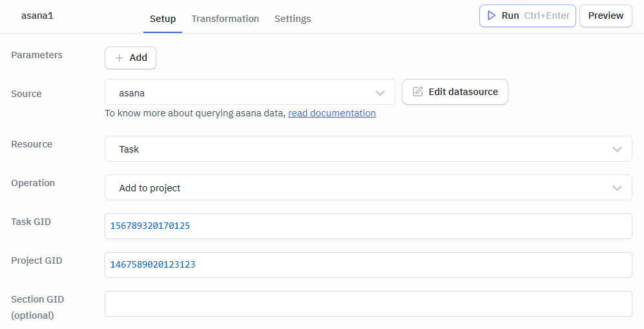Click the Section GID (optional) label

click(x=37, y=307)
